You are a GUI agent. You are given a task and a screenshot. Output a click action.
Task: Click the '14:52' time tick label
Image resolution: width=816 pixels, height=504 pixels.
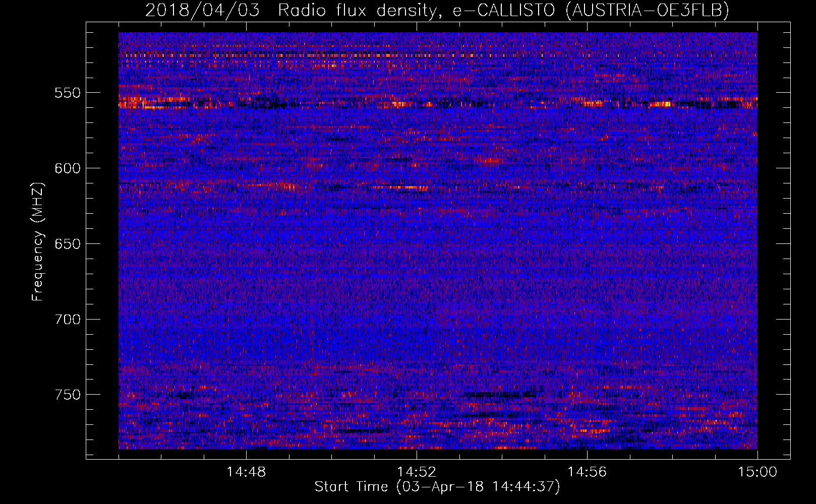pyautogui.click(x=417, y=472)
